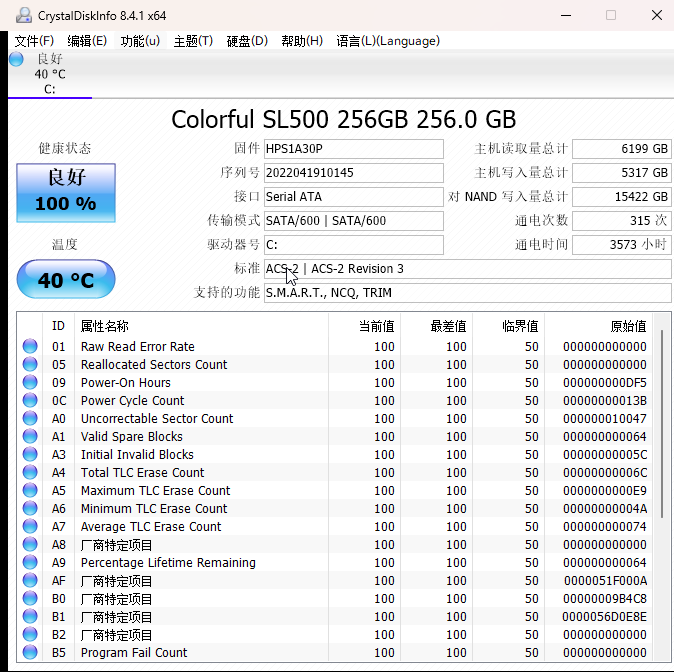Click status icon for the B2 row
Screen dimensions: 674x672
tap(30, 635)
